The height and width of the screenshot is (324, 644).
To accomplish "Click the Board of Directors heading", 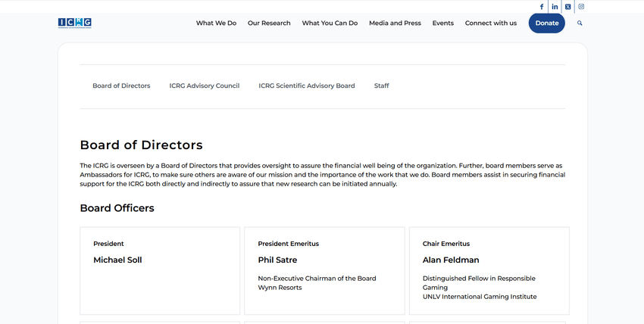I will (x=141, y=145).
